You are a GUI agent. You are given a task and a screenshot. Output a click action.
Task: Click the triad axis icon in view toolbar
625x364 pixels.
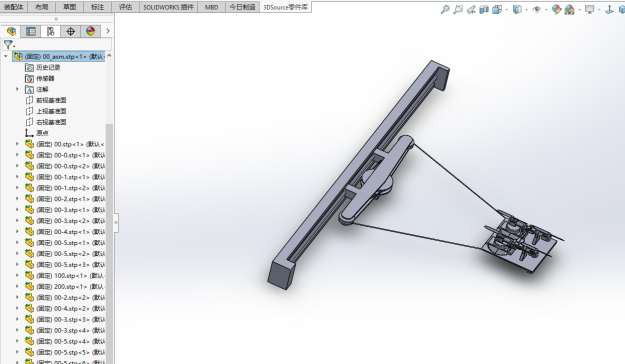click(609, 9)
